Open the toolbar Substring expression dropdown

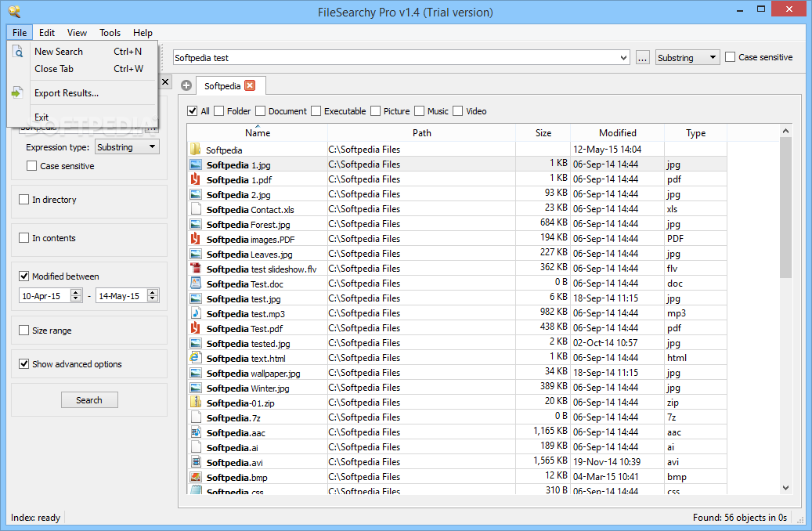pyautogui.click(x=687, y=57)
